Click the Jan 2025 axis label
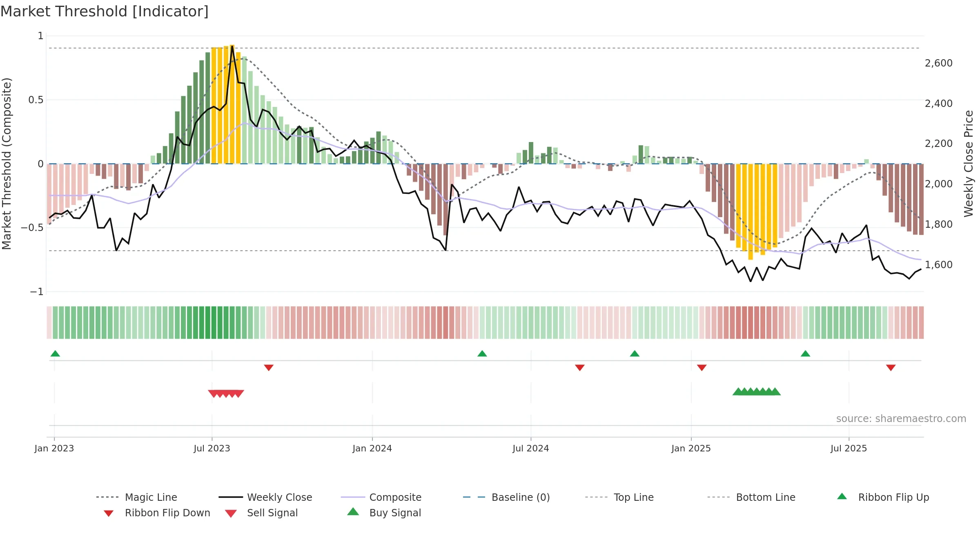Viewport: 980px width, 551px height. [691, 449]
